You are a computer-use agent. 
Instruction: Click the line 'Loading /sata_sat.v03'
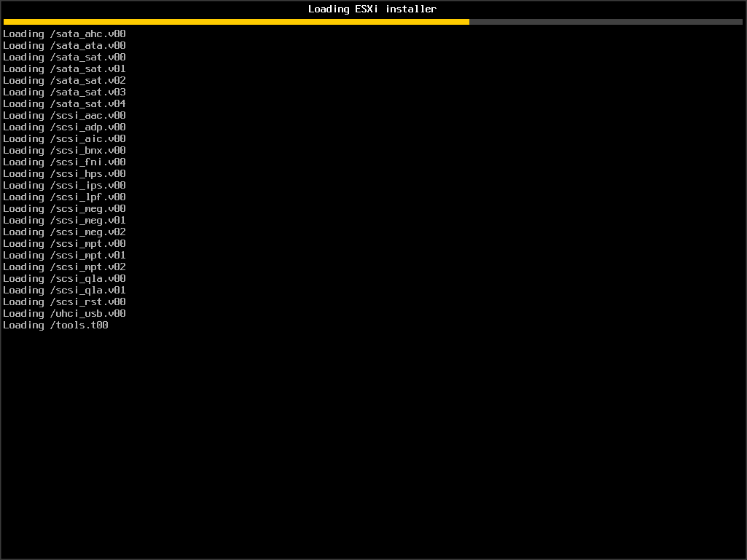pos(64,92)
